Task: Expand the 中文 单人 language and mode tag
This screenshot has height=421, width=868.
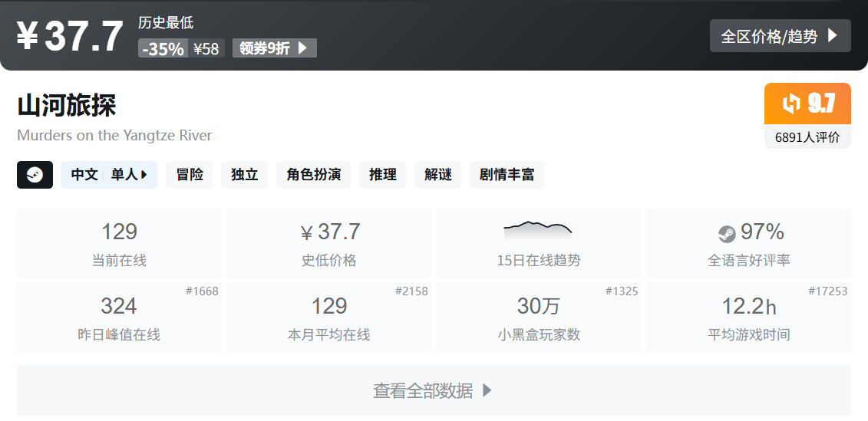Action: click(109, 175)
